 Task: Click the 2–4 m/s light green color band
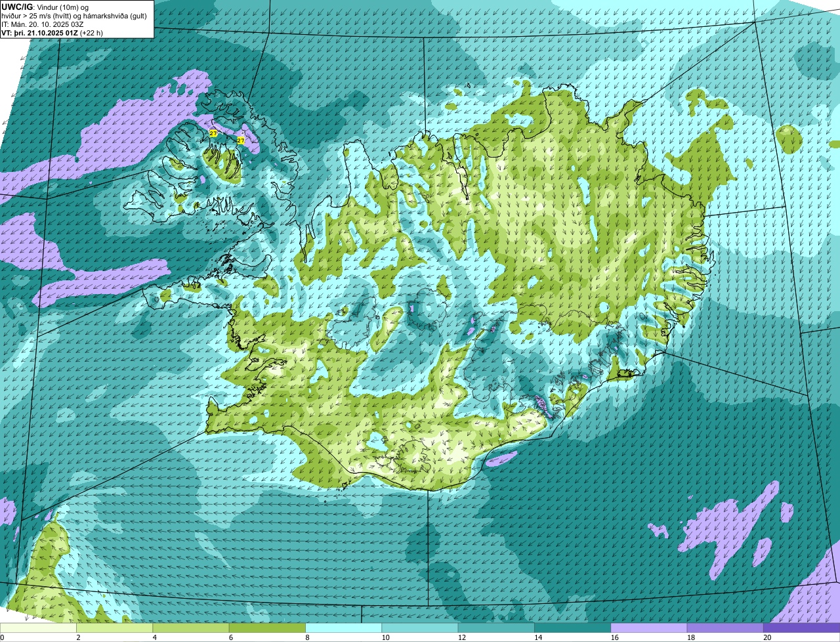click(115, 628)
